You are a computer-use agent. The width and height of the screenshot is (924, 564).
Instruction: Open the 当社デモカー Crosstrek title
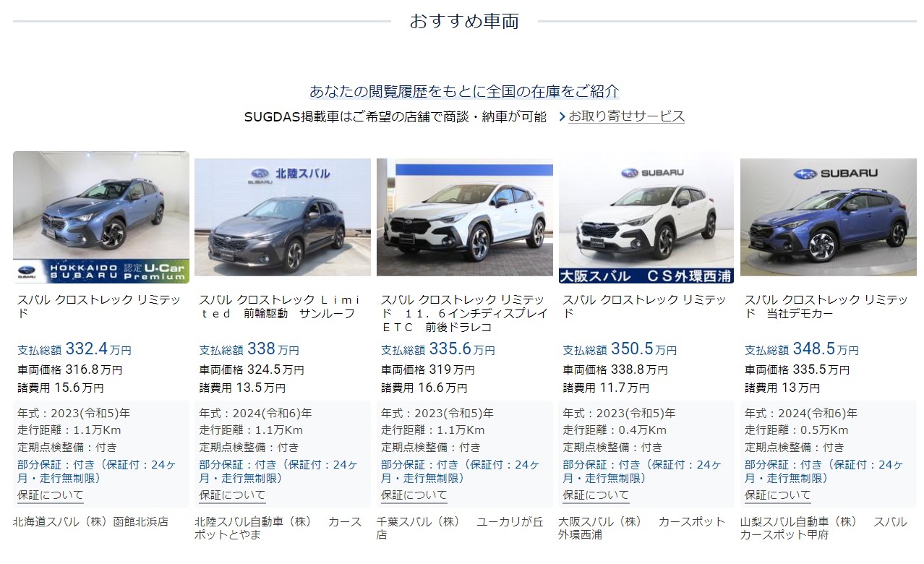826,307
